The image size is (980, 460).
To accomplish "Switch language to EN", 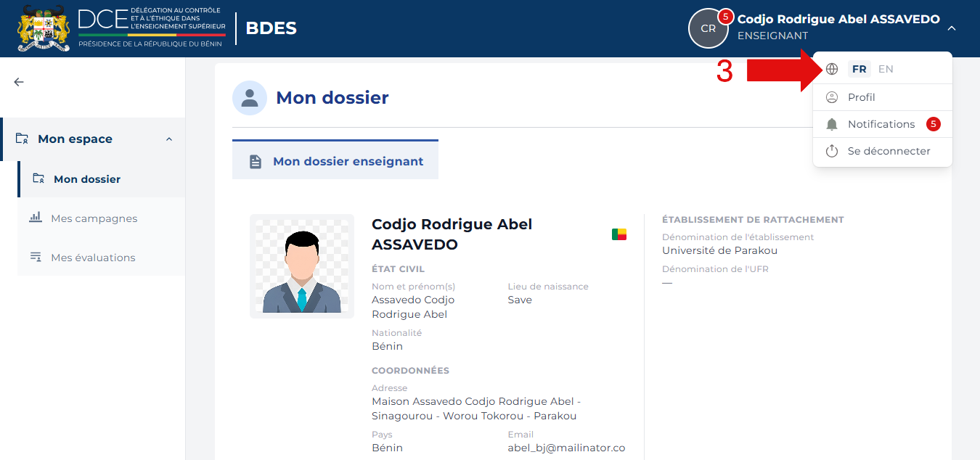I will click(x=886, y=69).
